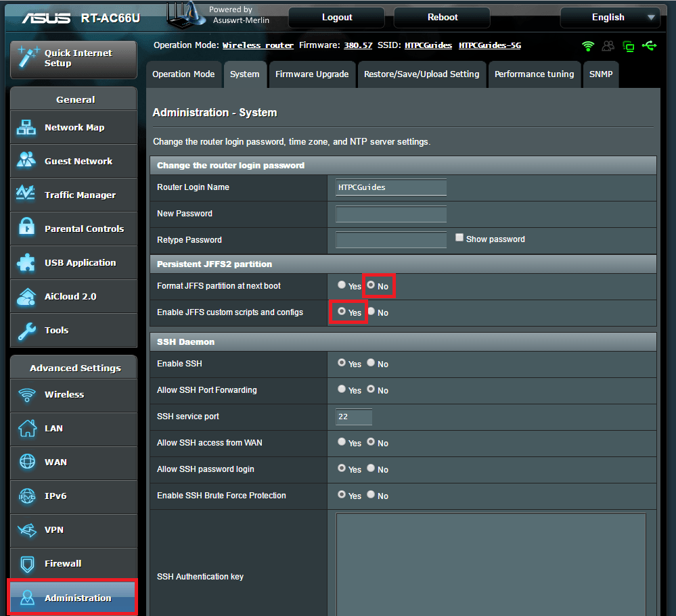Check the Show password checkbox
The image size is (676, 616).
[459, 238]
